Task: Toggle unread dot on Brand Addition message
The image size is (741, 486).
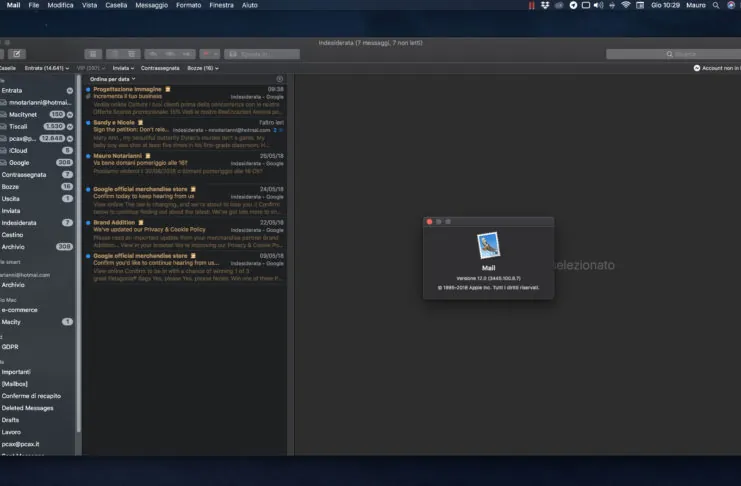Action: pyautogui.click(x=88, y=222)
